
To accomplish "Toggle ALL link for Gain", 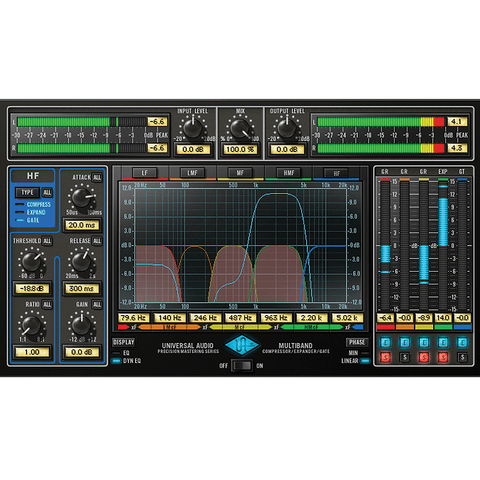I will (97, 305).
